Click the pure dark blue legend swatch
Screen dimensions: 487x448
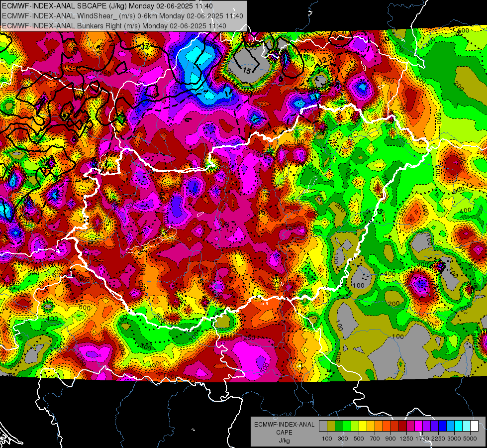click(443, 426)
